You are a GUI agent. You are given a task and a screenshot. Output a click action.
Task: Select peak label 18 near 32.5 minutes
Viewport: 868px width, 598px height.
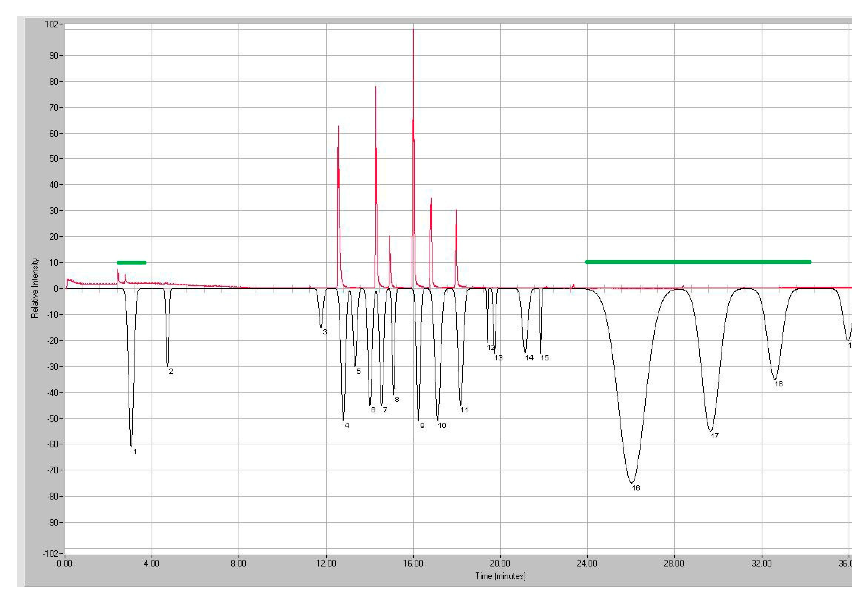tap(778, 384)
